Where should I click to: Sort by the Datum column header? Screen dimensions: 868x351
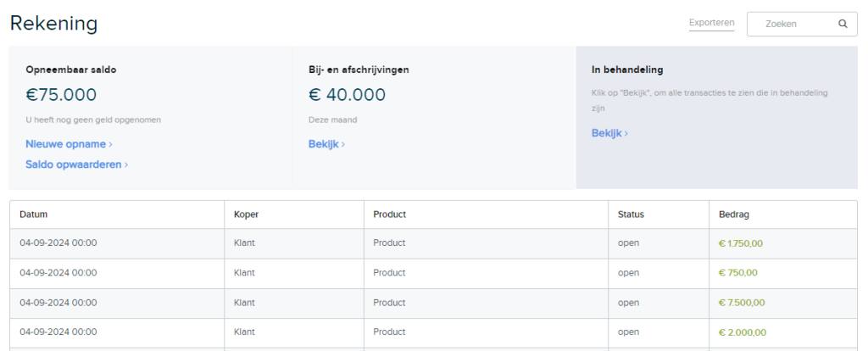33,214
